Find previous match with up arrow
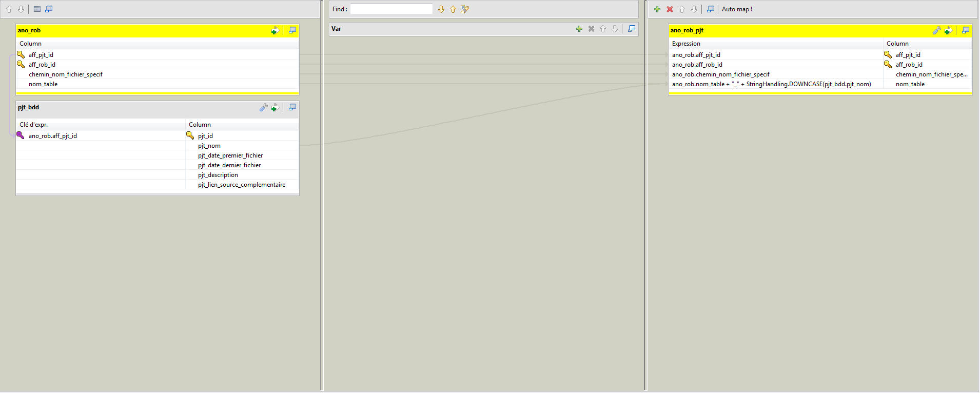The height and width of the screenshot is (393, 980). 453,9
